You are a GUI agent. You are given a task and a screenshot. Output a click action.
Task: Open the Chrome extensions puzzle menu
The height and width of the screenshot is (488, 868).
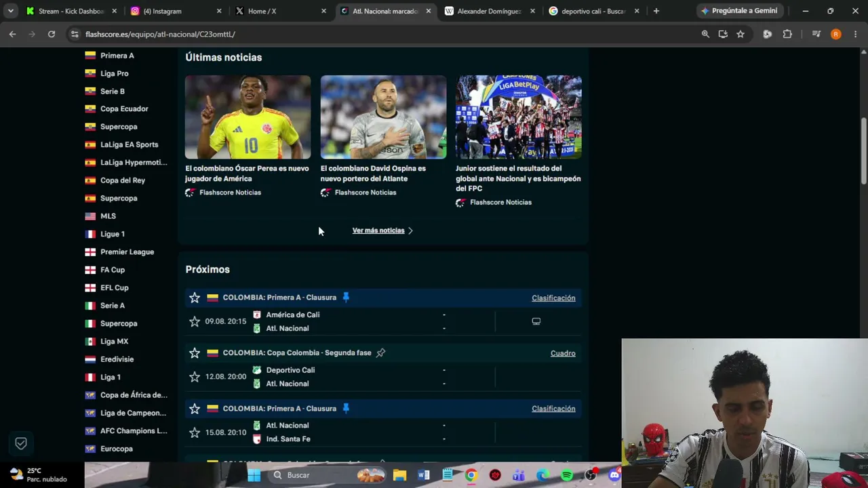(x=787, y=34)
